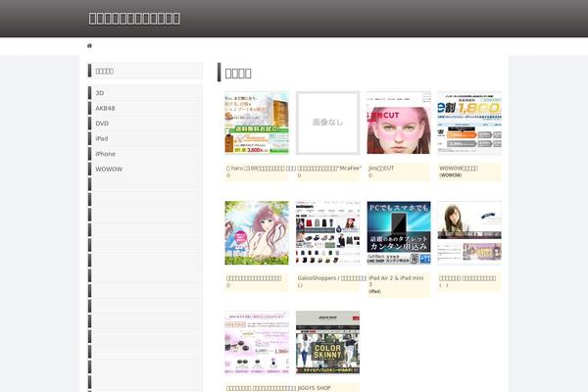Viewport: 588px width, 392px height.
Task: Open the pink cosmetics page thumbnail
Action: point(257,342)
